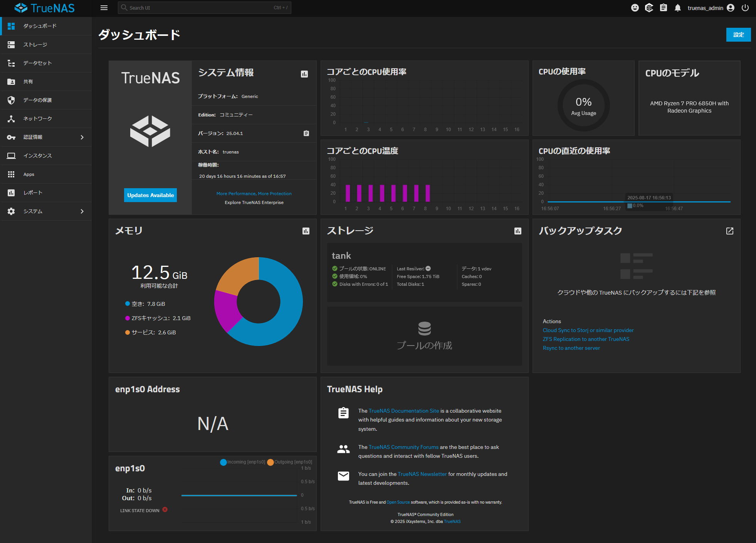Click the magenta ZFS cache legend dot
Screen dimensions: 756x543
[128, 318]
